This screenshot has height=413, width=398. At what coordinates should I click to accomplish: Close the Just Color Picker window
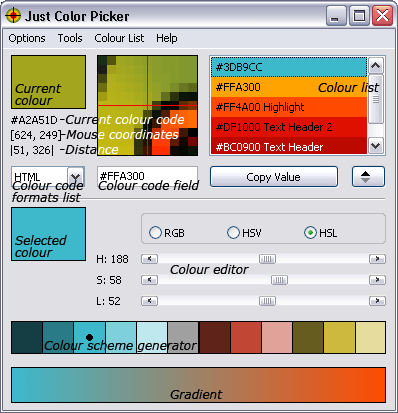coord(382,16)
